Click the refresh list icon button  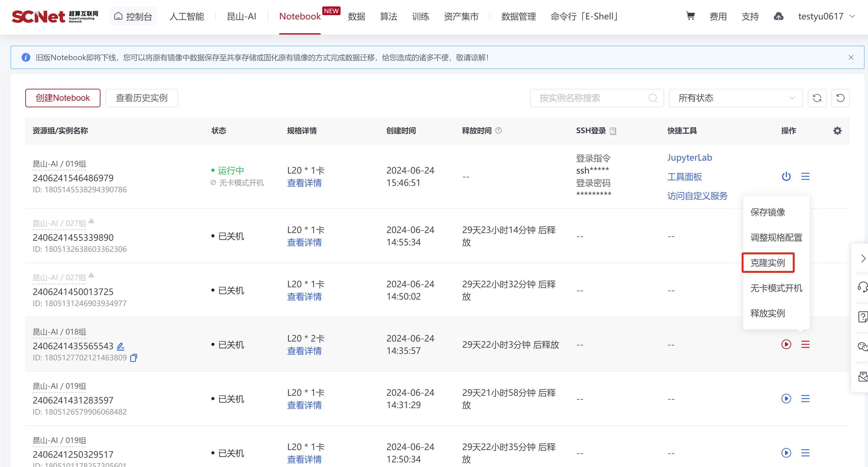(x=817, y=98)
